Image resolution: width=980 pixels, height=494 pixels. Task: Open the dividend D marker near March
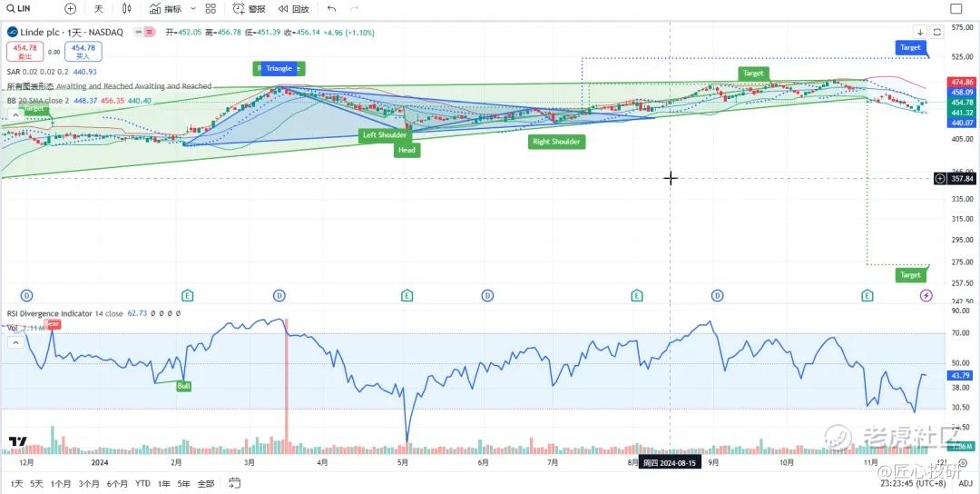click(x=279, y=296)
